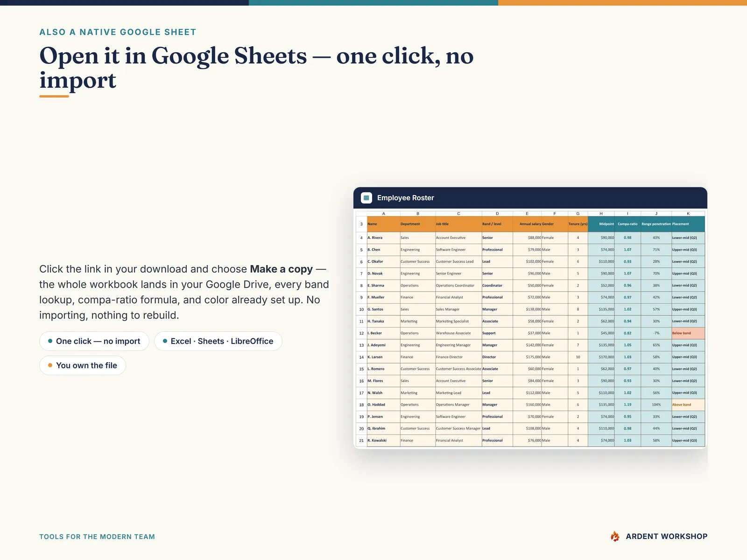Image resolution: width=747 pixels, height=560 pixels.
Task: Click the 'ALSO A NATIVE GOOGLE SHEET' eyebrow
Action: pos(118,32)
